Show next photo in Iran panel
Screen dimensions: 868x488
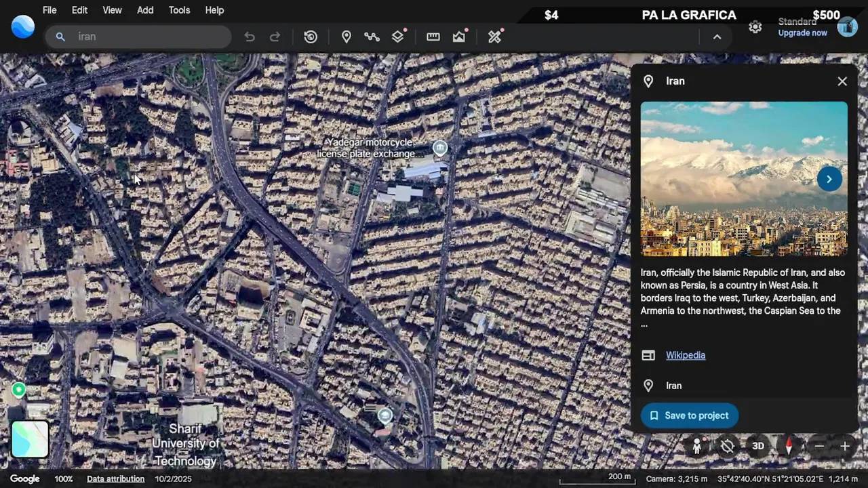829,179
